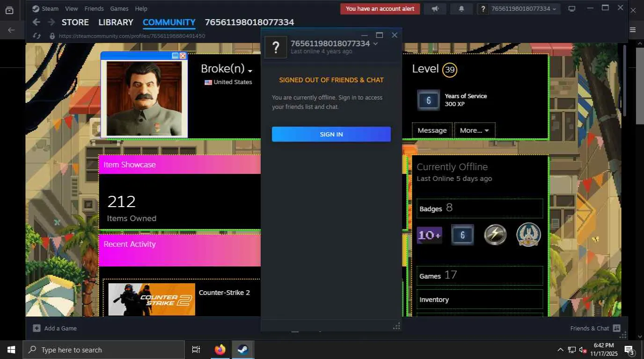Screen dimensions: 644x359
Task: Open the Years of Service badge icon
Action: (428, 100)
